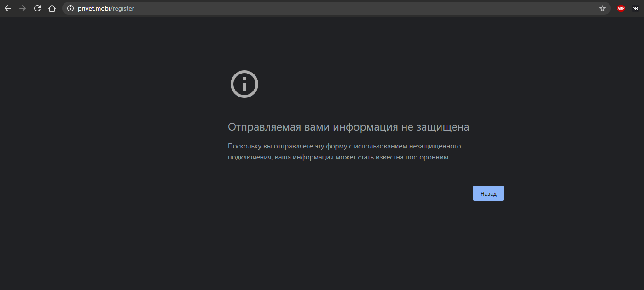Screen dimensions: 644x290
Task: Click the /register path in the URL
Action: [x=122, y=8]
